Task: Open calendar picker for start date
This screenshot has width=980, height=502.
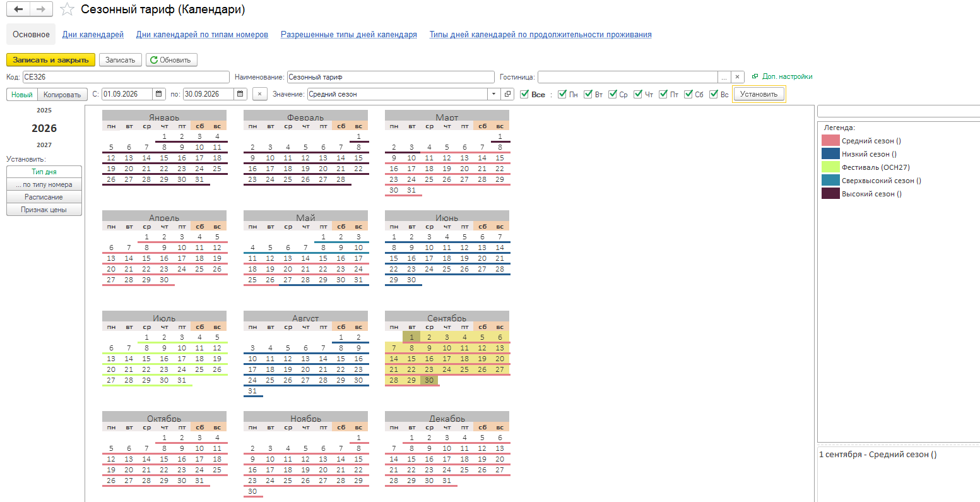Action: [160, 94]
